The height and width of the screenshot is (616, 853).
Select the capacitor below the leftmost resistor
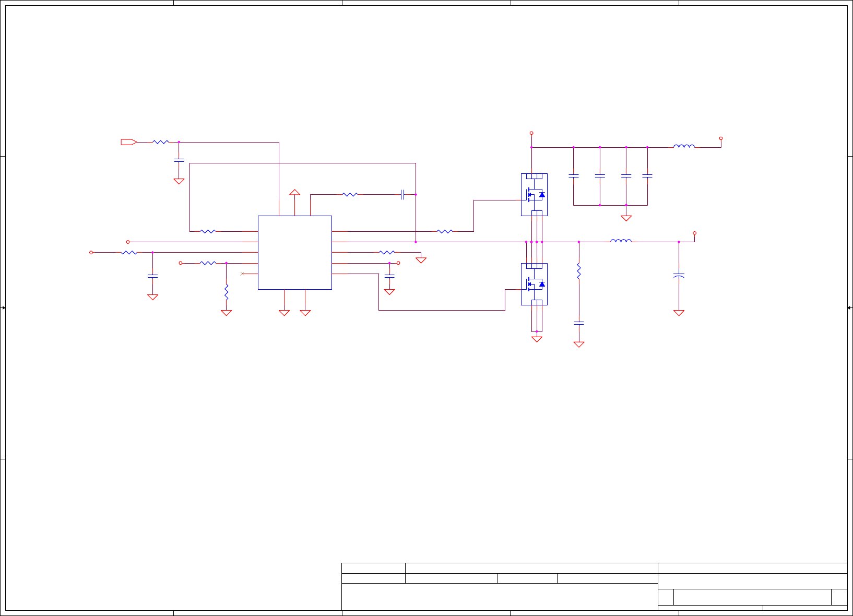[x=152, y=276]
